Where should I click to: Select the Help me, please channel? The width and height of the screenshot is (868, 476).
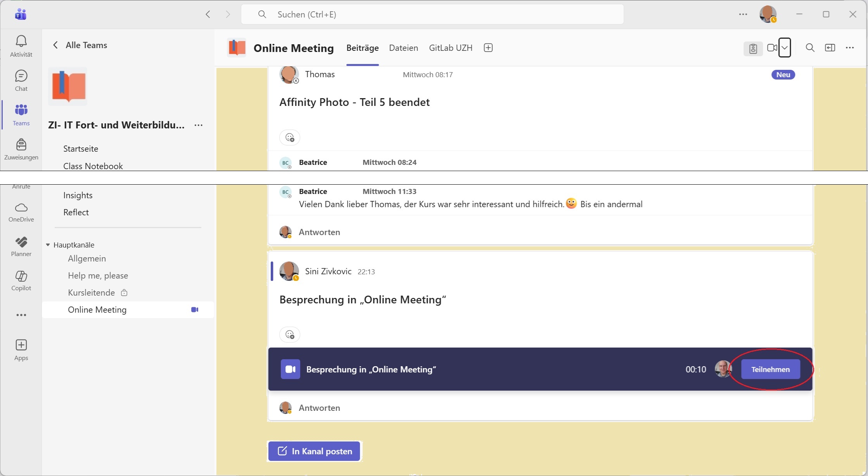click(x=98, y=275)
